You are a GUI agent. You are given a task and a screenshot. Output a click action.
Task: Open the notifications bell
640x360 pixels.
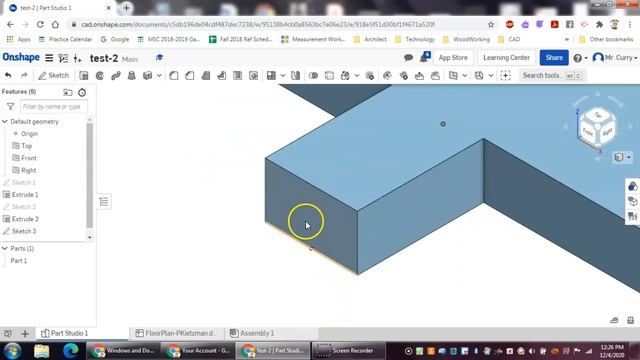click(x=424, y=57)
